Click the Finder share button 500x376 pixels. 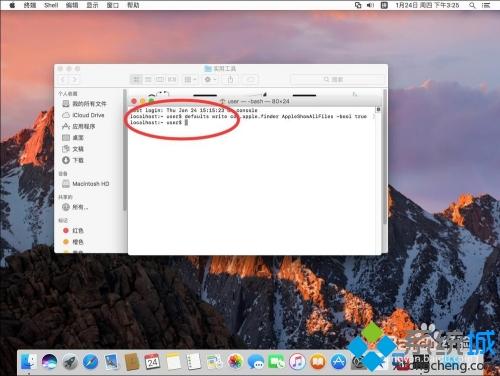coord(230,79)
